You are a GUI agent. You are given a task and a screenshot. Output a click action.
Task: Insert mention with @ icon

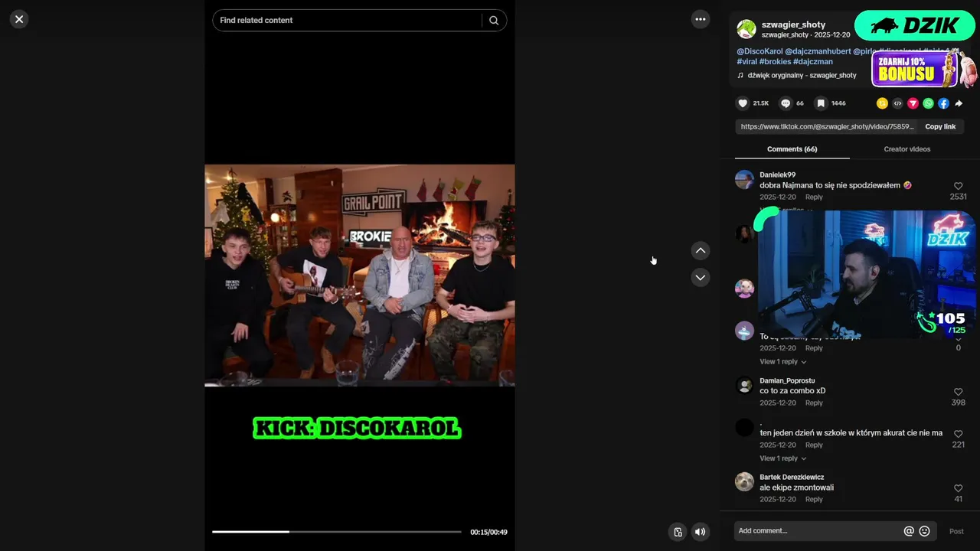[x=909, y=531]
